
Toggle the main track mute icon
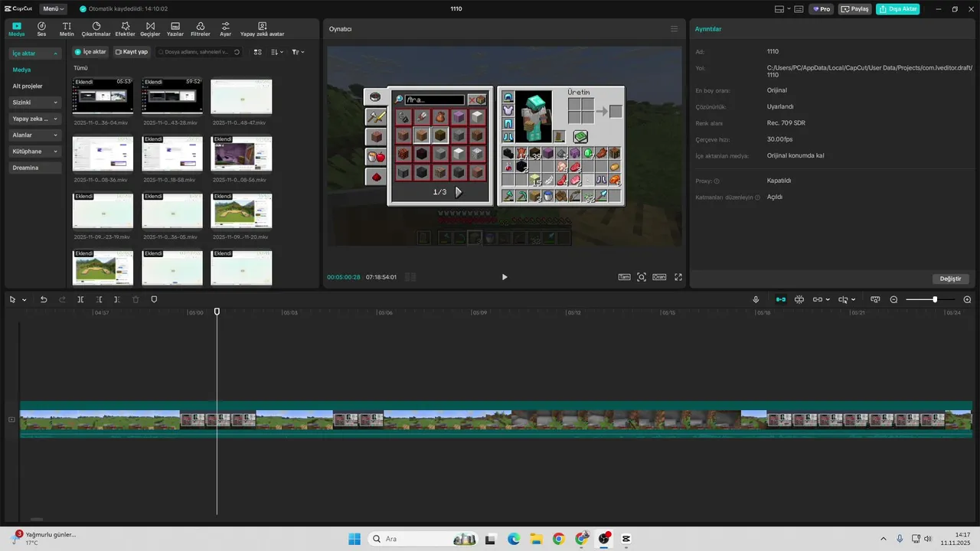[x=11, y=419]
